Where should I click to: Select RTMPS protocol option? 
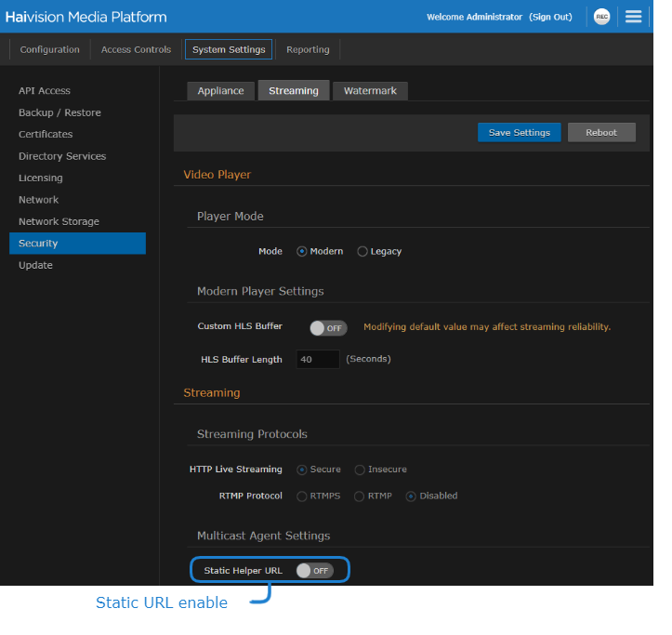[302, 496]
